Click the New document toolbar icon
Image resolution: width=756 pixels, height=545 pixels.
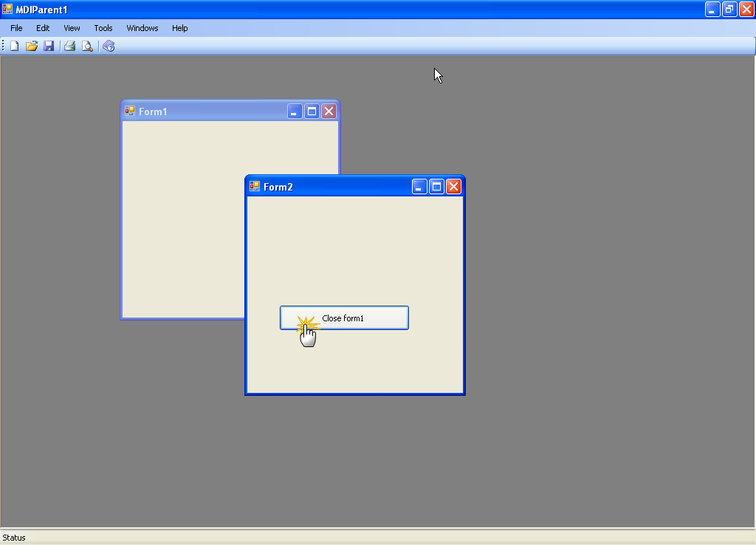point(14,47)
